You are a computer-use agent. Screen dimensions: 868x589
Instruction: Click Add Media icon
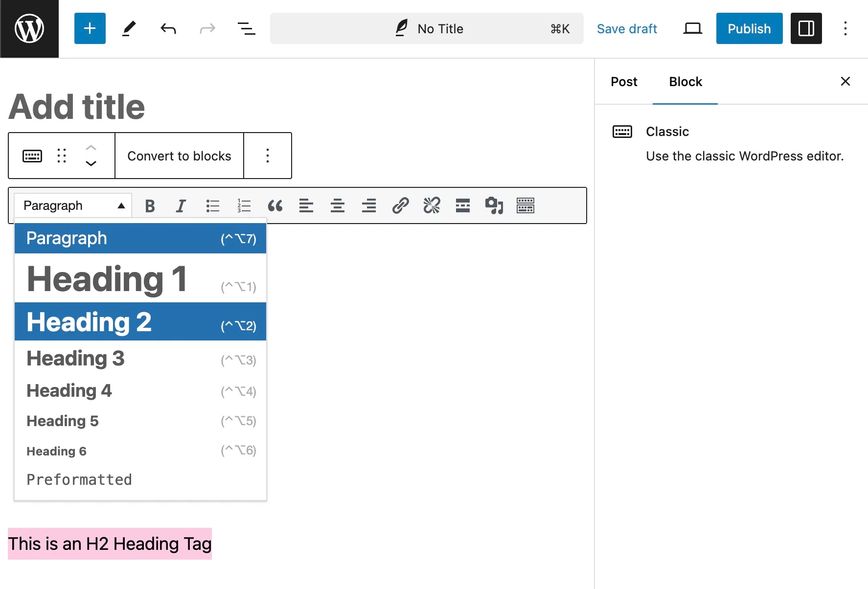[x=494, y=206]
